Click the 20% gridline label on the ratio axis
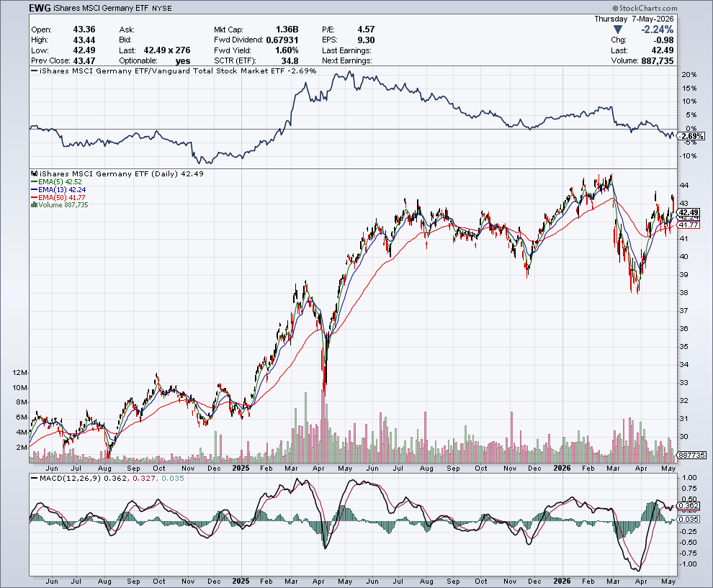The width and height of the screenshot is (713, 588). tap(689, 75)
